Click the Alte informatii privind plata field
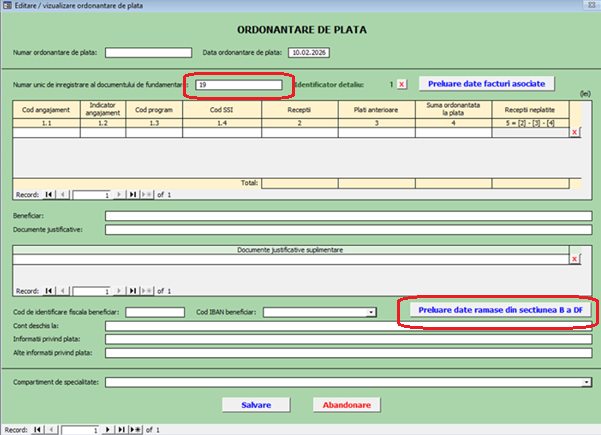Screen dimensions: 601x435 (348, 353)
